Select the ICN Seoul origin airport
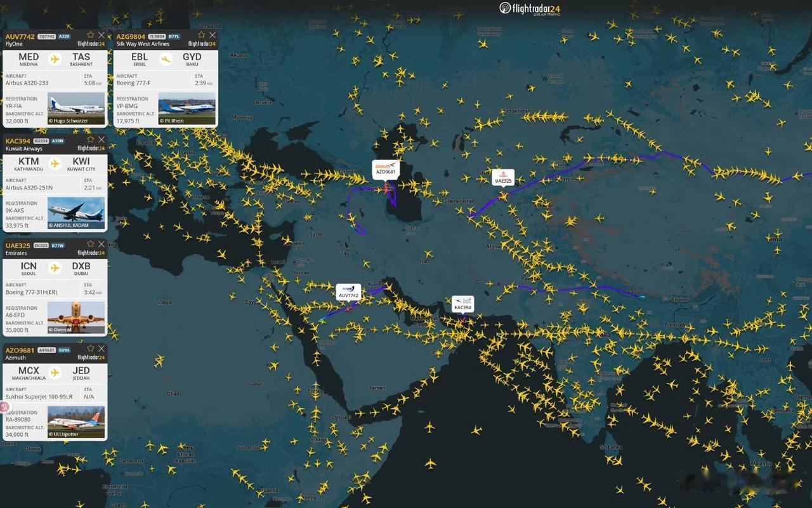This screenshot has height=508, width=812. (x=29, y=268)
